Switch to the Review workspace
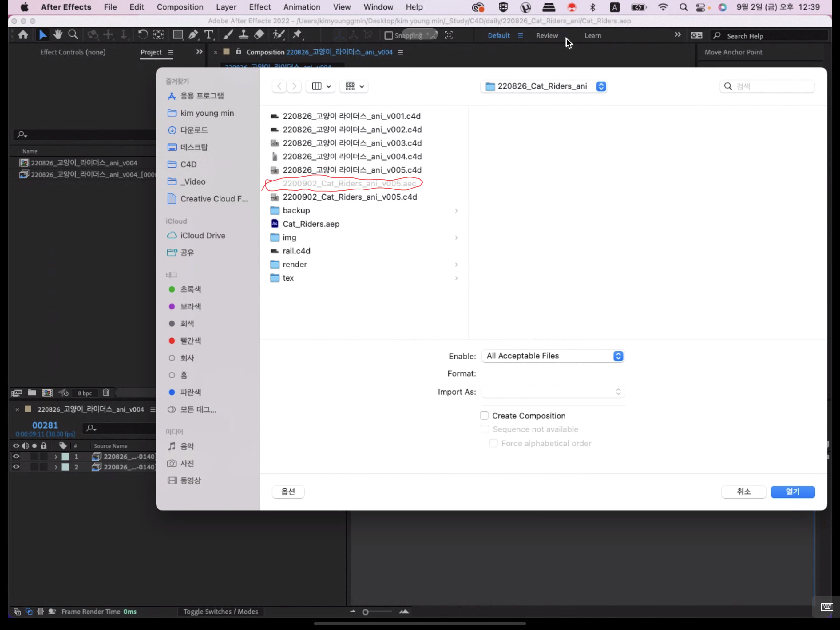Viewport: 840px width, 630px height. 547,36
